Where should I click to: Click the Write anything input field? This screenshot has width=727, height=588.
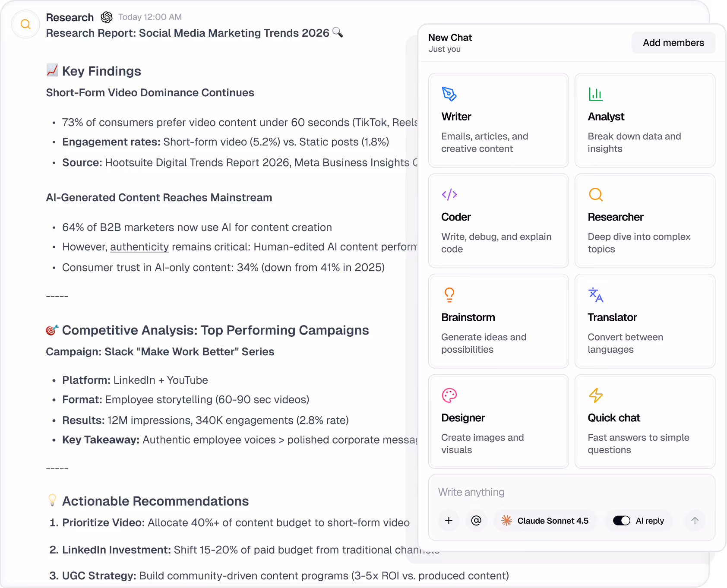pos(471,492)
